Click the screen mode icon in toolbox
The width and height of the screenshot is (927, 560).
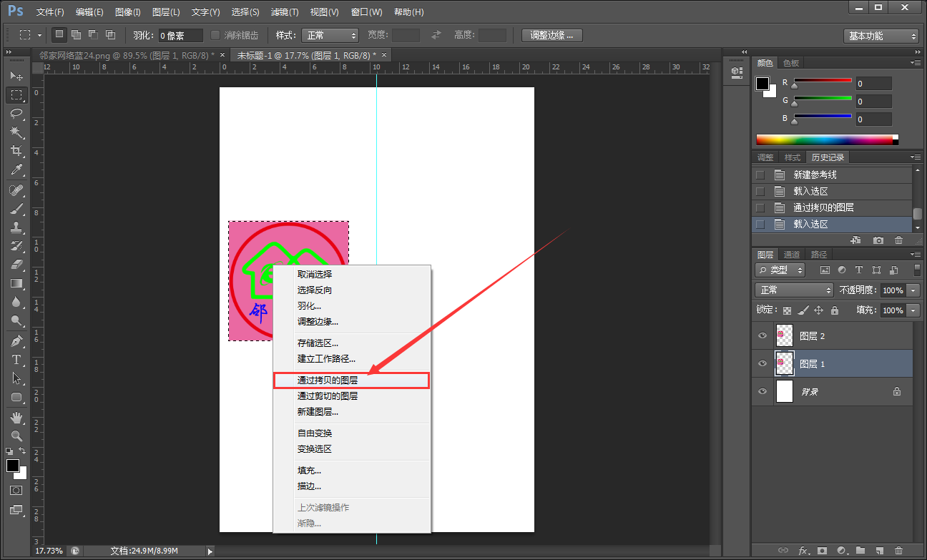click(16, 510)
